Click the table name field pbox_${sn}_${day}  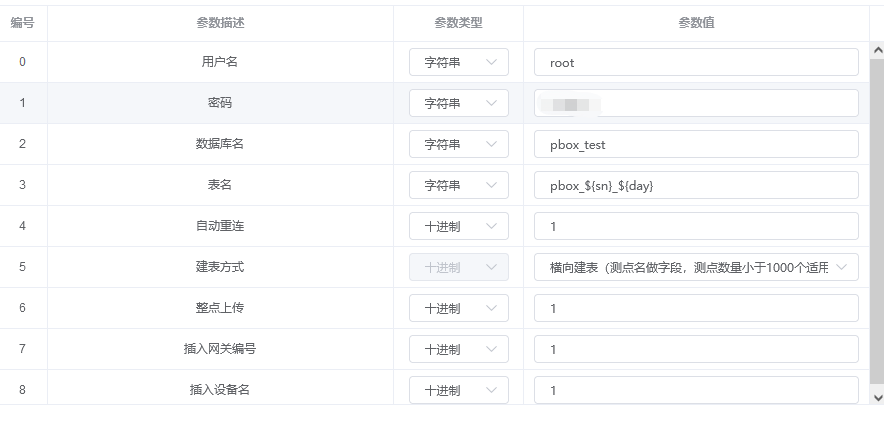tap(696, 185)
